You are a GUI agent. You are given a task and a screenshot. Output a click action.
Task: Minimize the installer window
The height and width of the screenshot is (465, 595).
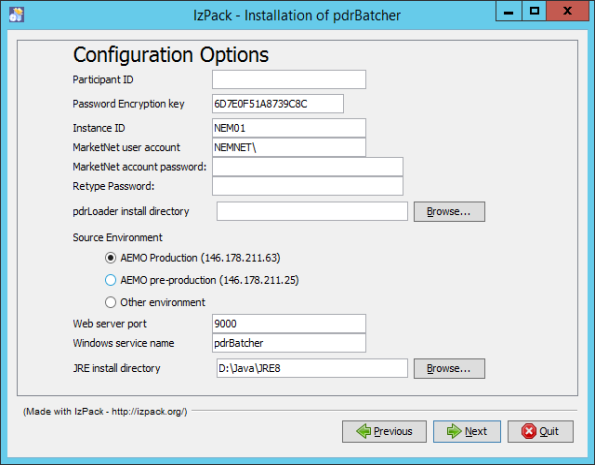tap(508, 11)
